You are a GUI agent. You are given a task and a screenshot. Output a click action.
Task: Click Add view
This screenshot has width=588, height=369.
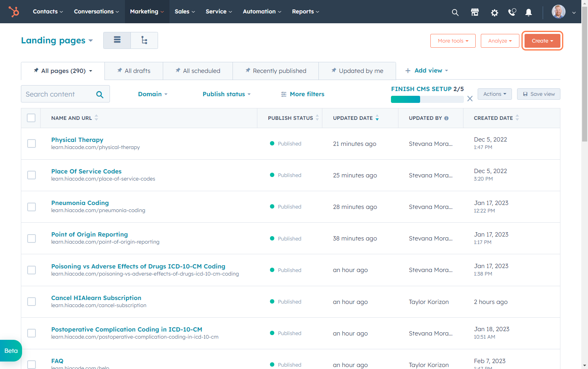click(427, 71)
